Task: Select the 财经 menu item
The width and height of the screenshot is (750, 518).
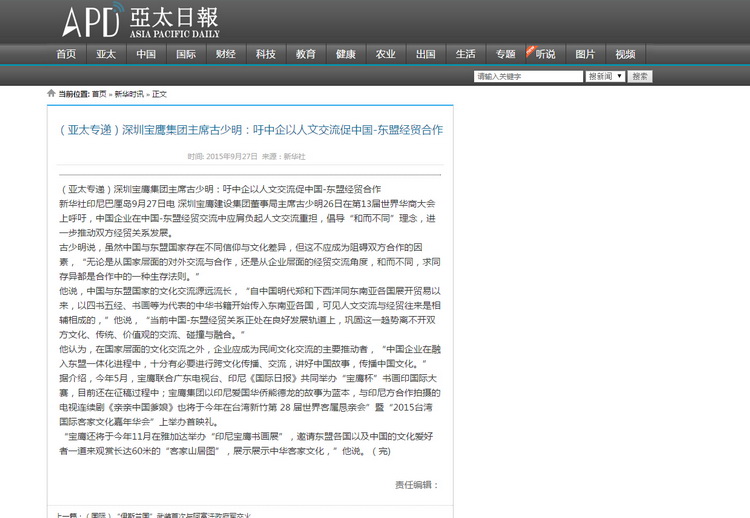Action: point(226,54)
